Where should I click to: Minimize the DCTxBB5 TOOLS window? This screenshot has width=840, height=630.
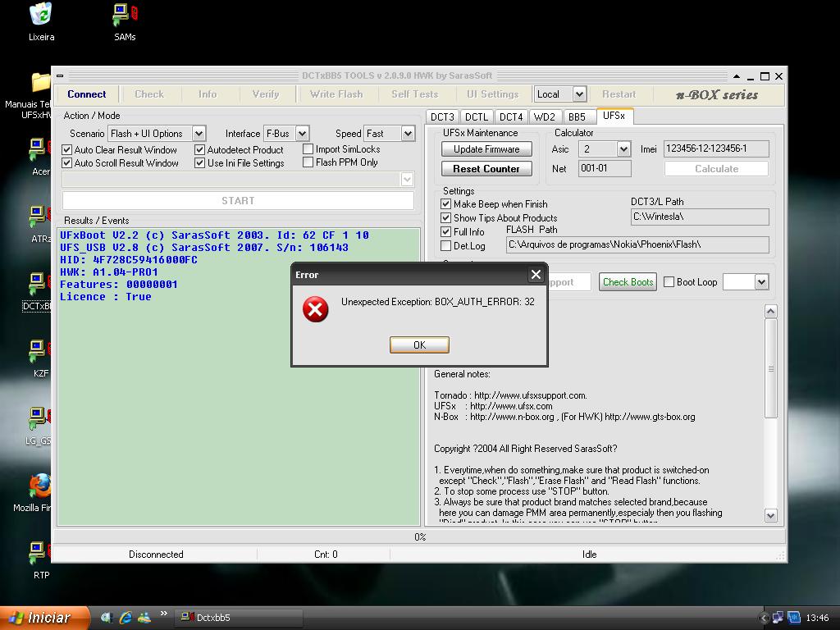(751, 76)
